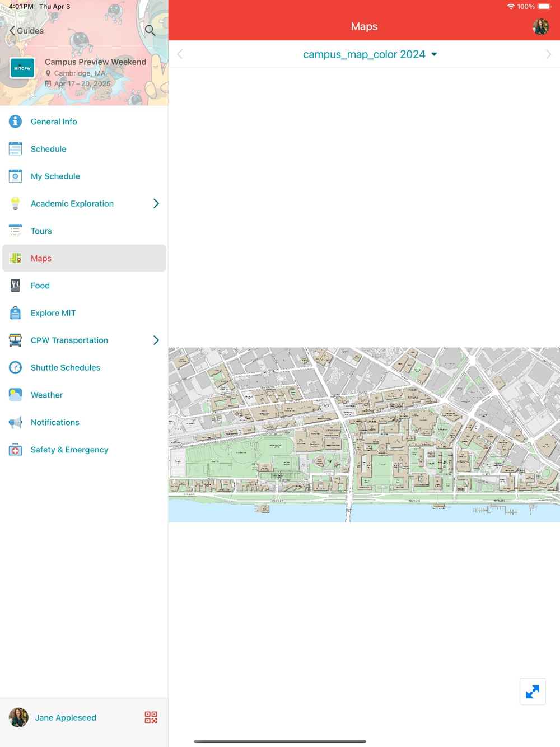Tap the Cambridge, MA location text
This screenshot has width=560, height=747.
80,73
